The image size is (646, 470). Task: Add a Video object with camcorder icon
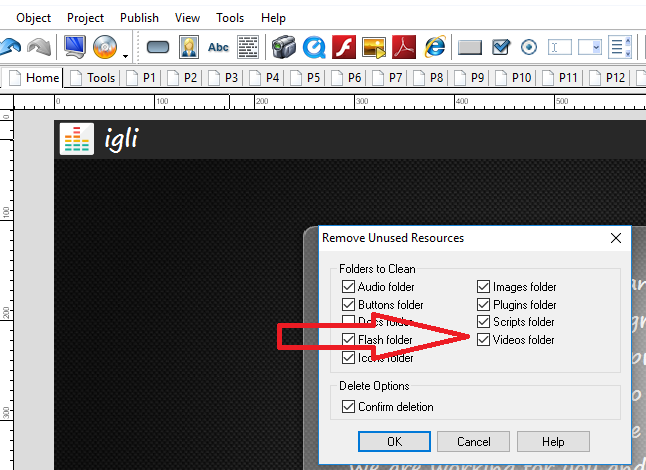(x=282, y=47)
